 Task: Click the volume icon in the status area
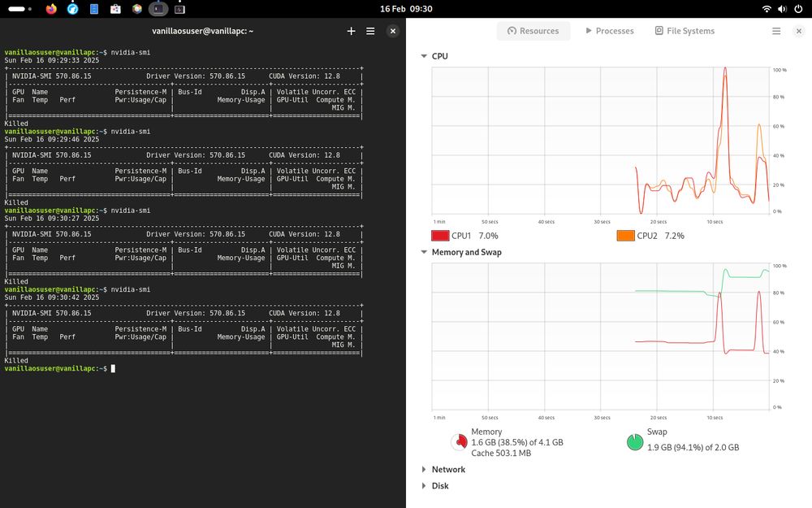[x=783, y=9]
